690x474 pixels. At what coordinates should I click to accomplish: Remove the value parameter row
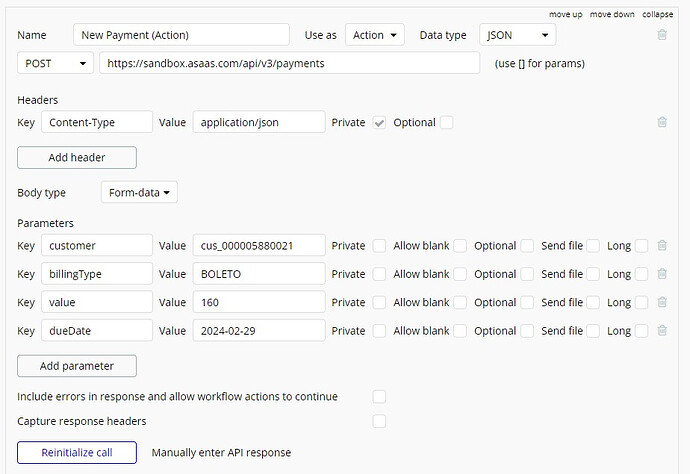tap(662, 302)
